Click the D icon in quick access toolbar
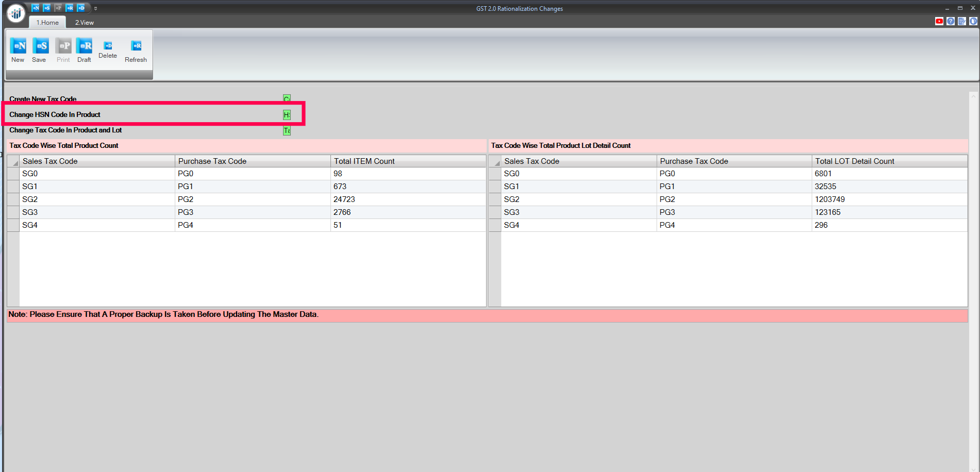Image resolution: width=980 pixels, height=472 pixels. click(81, 8)
